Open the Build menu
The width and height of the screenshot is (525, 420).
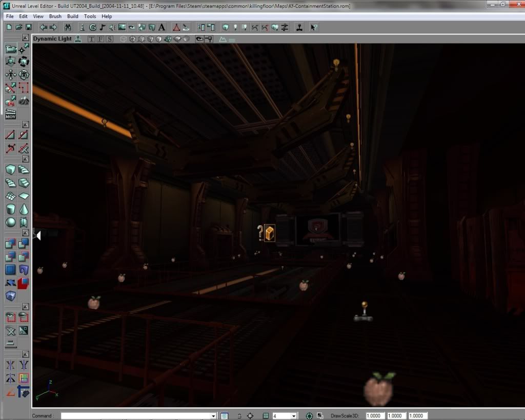pos(73,16)
